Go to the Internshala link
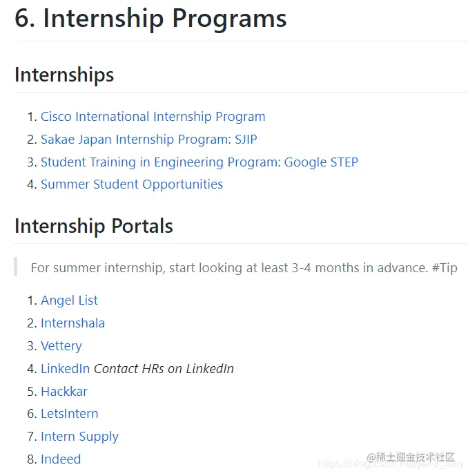Screen dimensions: 468x476 tap(72, 323)
